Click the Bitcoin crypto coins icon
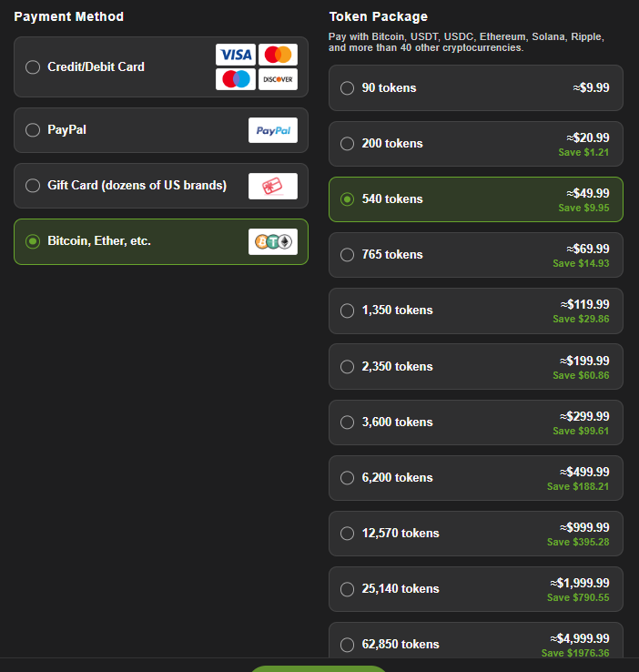This screenshot has height=672, width=639. pyautogui.click(x=273, y=241)
